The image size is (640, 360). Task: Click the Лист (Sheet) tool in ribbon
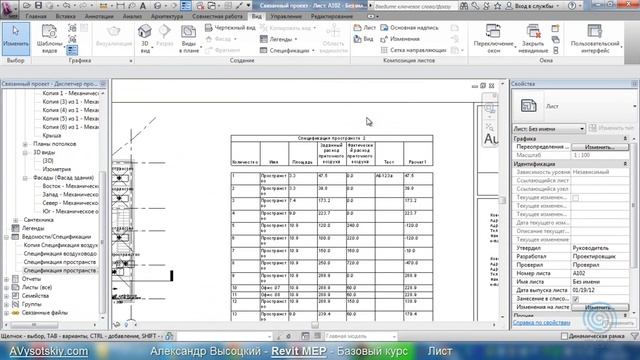(x=364, y=28)
